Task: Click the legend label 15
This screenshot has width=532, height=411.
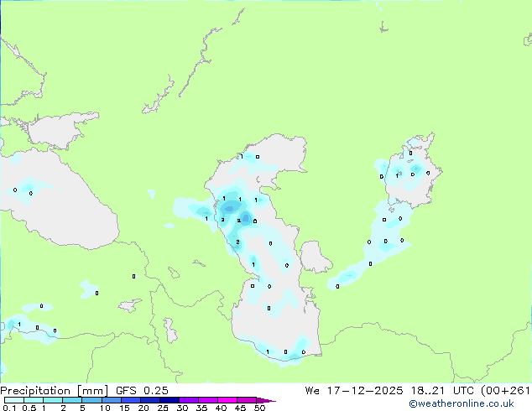Action: tap(124, 408)
